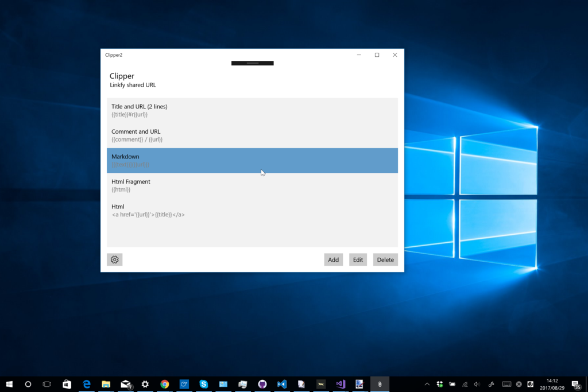Launch Google Chrome from taskbar
Image resolution: width=588 pixels, height=392 pixels.
165,384
